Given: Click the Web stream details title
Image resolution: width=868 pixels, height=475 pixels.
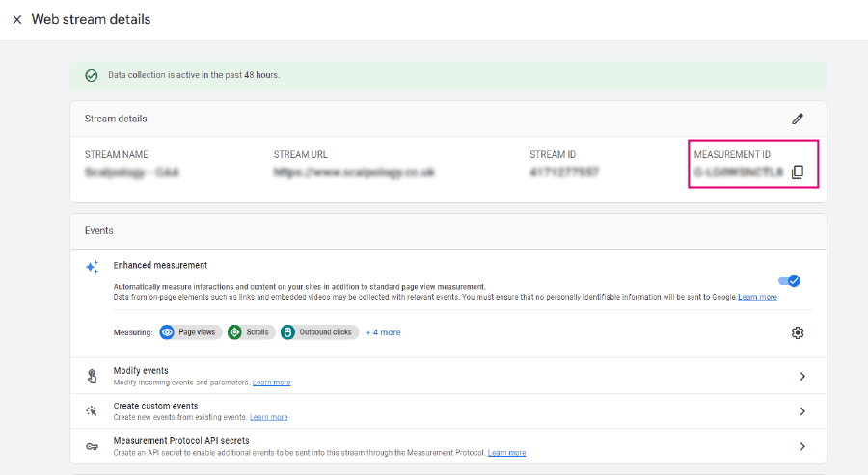Looking at the screenshot, I should coord(91,20).
